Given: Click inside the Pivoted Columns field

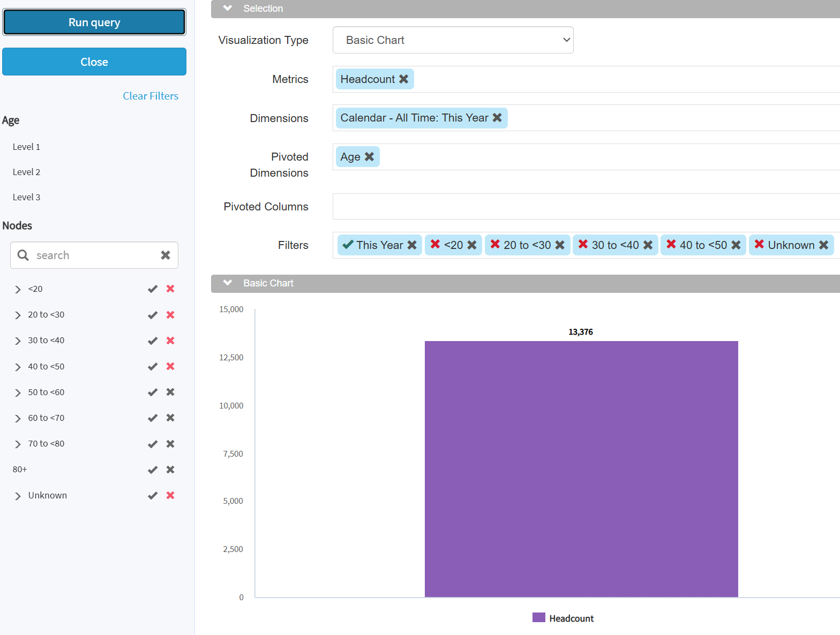Looking at the screenshot, I should coord(584,207).
